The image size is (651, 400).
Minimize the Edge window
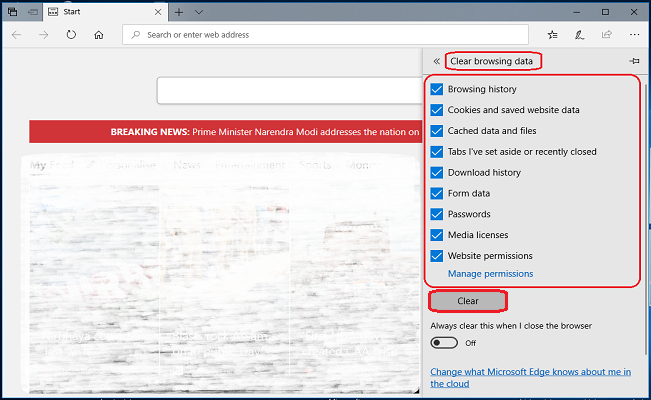[576, 12]
